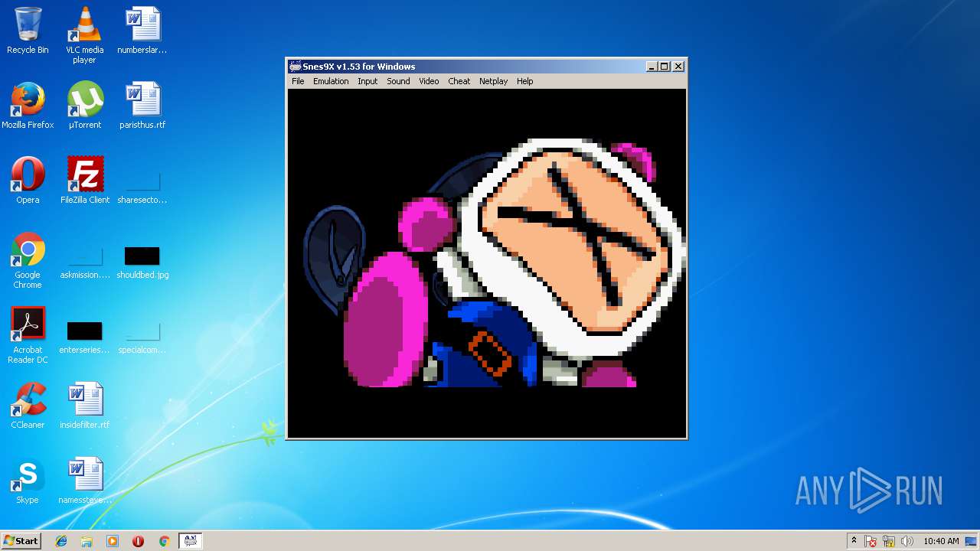Viewport: 980px width, 551px height.
Task: Select the Acrobat Reader DC shortcut
Action: (x=28, y=335)
